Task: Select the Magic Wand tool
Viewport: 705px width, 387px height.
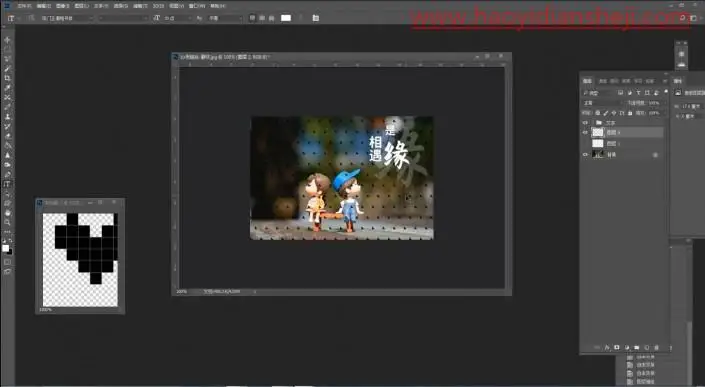Action: pos(7,68)
